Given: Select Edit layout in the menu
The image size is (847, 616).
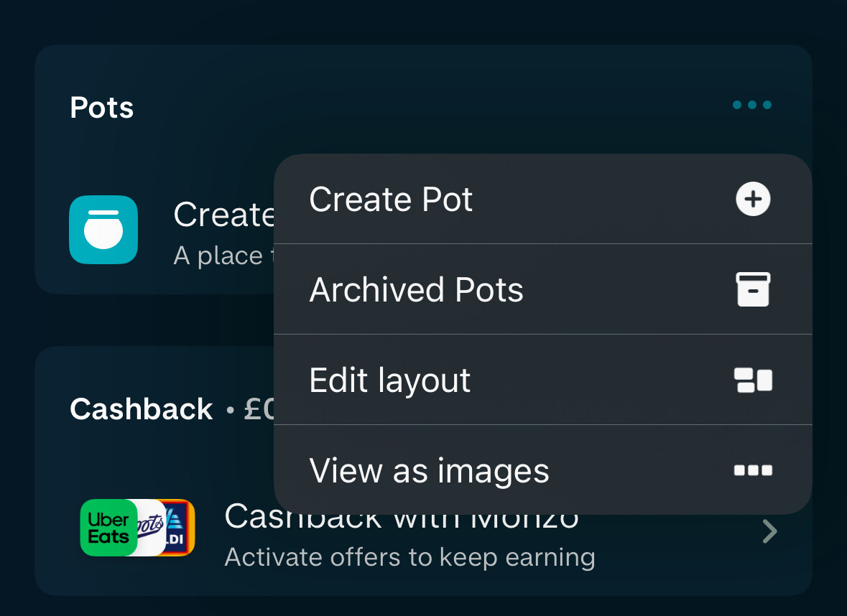Looking at the screenshot, I should [543, 380].
